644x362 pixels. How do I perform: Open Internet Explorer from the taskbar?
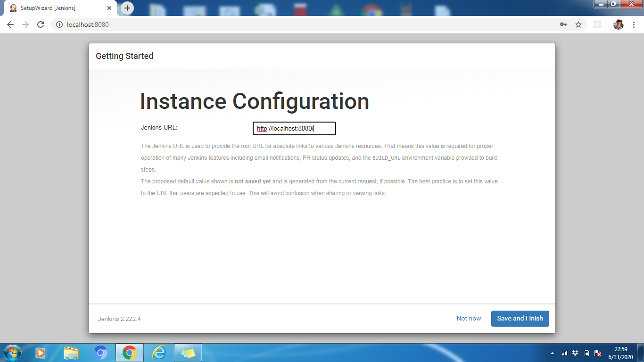tap(159, 353)
